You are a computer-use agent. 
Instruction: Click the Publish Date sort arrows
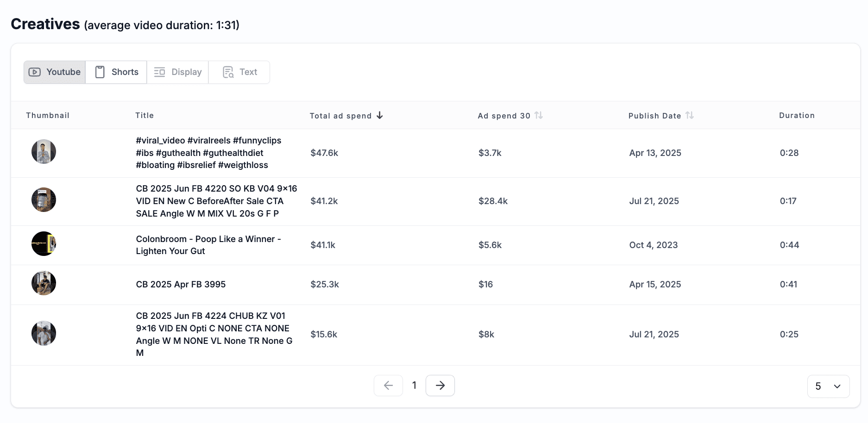(689, 115)
